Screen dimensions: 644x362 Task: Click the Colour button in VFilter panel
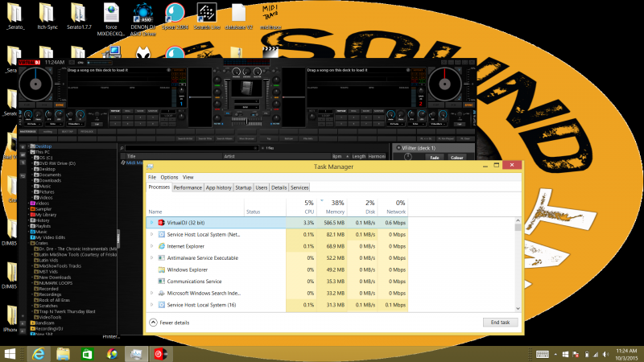coord(456,158)
